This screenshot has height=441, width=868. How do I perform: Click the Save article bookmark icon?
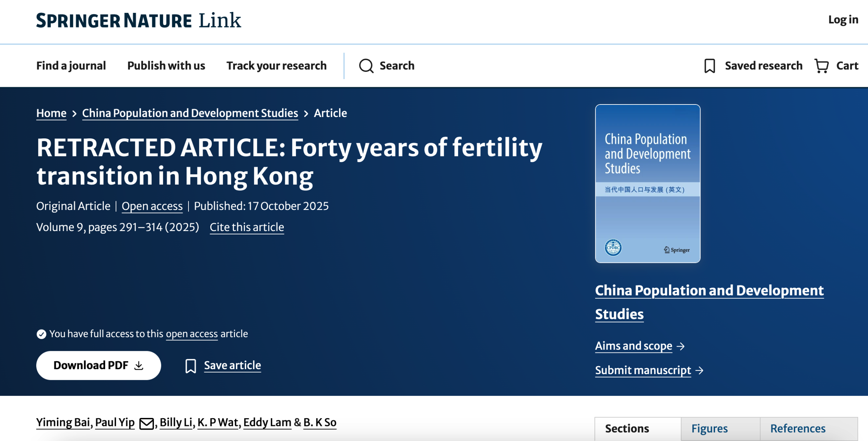pyautogui.click(x=191, y=366)
